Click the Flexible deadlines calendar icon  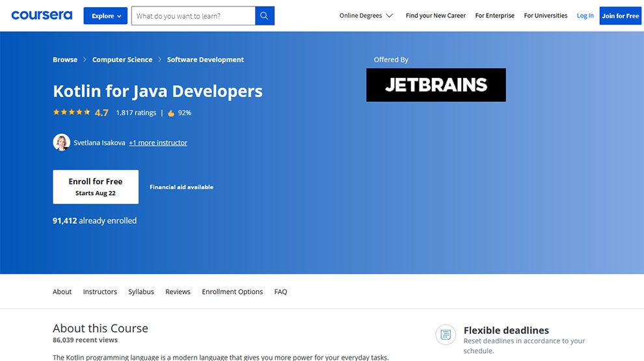(446, 335)
